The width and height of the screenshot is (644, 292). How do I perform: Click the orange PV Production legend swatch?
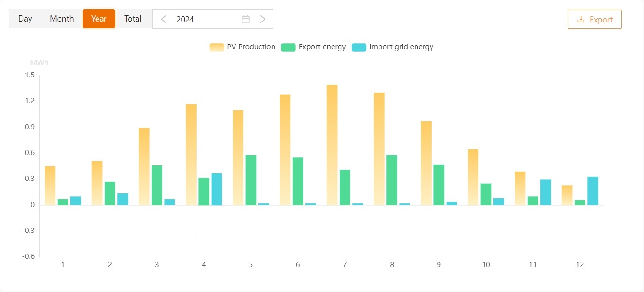pos(217,47)
